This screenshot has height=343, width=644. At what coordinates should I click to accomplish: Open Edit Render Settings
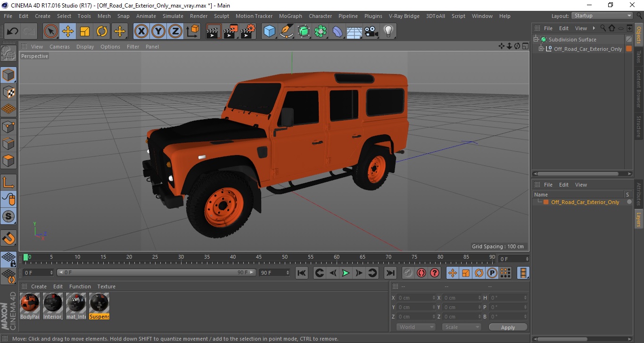[248, 32]
